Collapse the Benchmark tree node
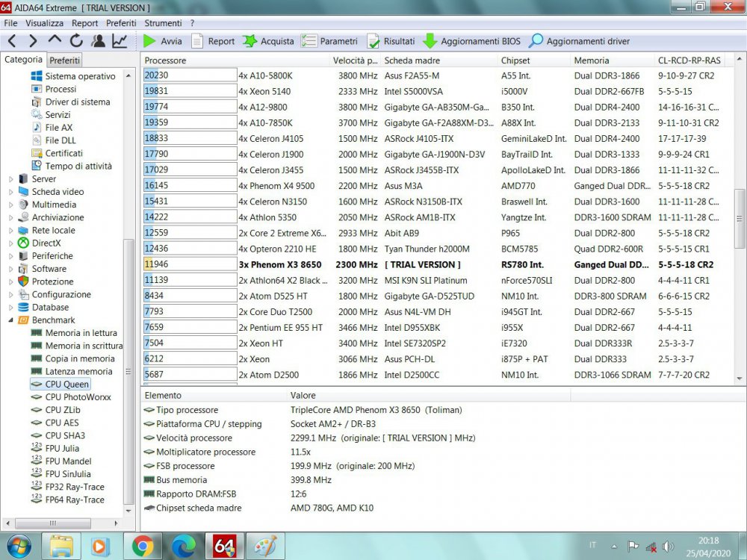This screenshot has width=747, height=560. (x=11, y=320)
